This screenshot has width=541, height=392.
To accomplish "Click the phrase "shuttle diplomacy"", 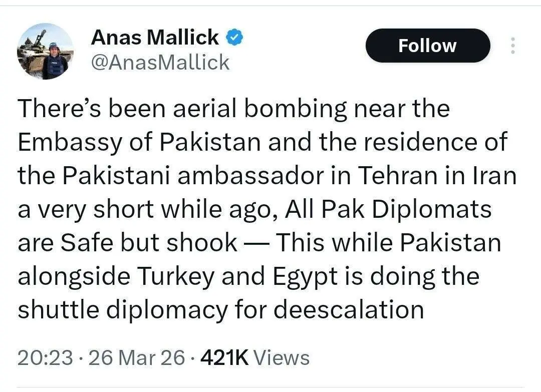I will tap(122, 310).
